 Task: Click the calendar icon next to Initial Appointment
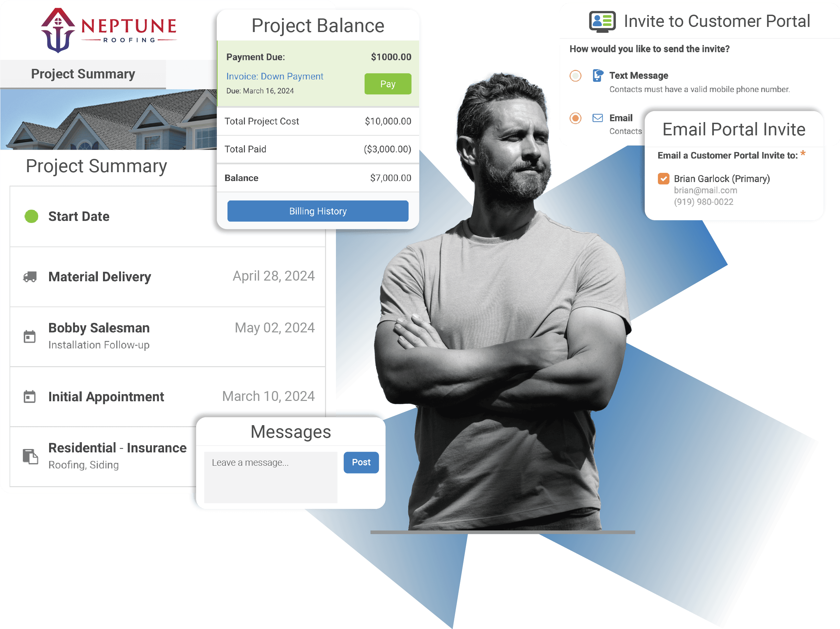click(30, 396)
